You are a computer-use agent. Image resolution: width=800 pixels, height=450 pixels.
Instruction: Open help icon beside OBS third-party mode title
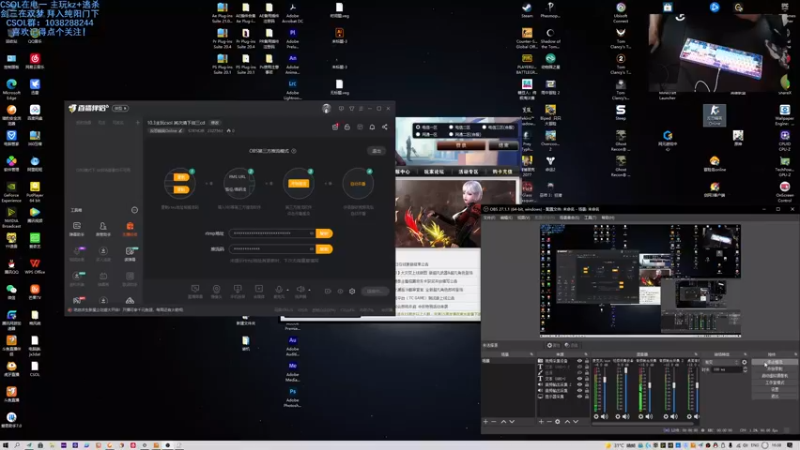click(x=294, y=151)
